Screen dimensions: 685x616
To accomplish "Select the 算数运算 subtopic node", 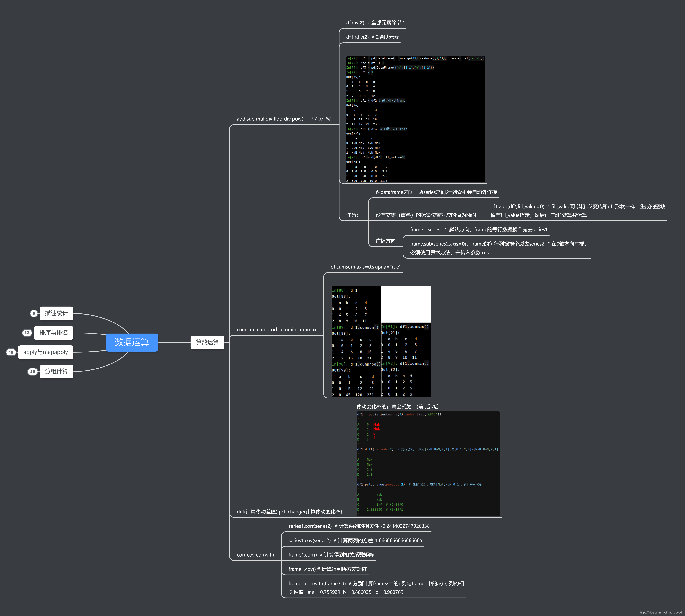I will click(x=207, y=342).
